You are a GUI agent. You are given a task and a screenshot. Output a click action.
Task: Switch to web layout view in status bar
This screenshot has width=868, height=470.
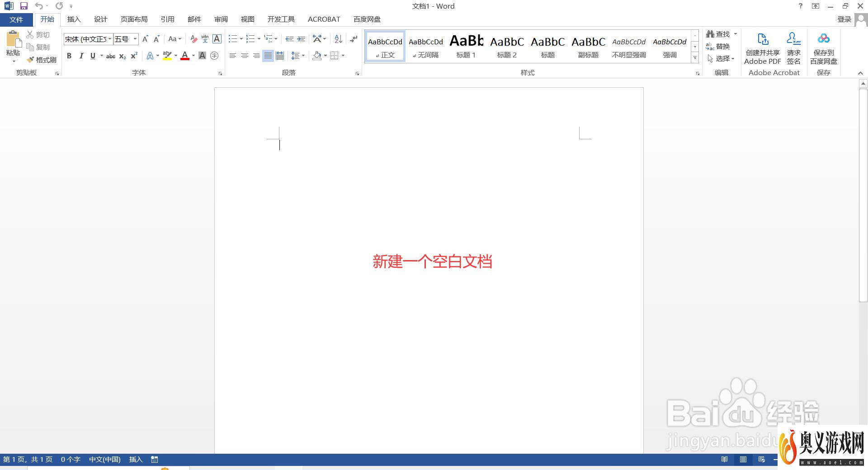[762, 459]
